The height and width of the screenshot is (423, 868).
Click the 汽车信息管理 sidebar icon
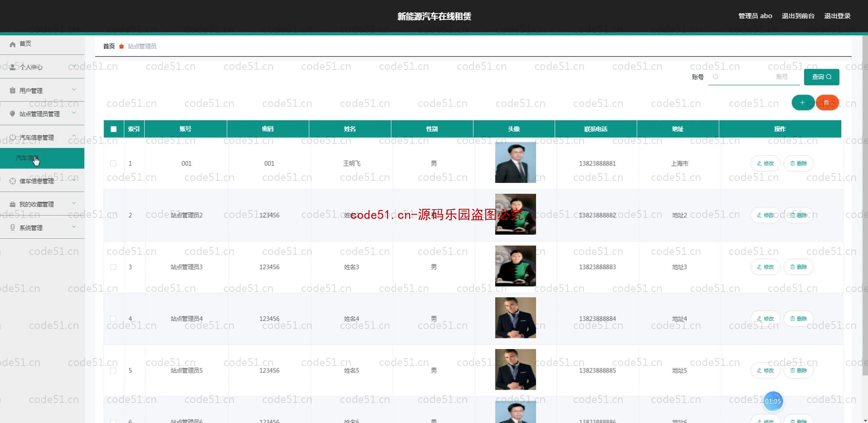[x=12, y=137]
